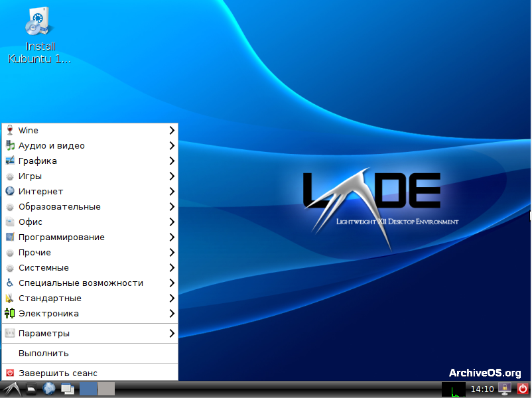Select Образовательные from the menu

point(90,207)
